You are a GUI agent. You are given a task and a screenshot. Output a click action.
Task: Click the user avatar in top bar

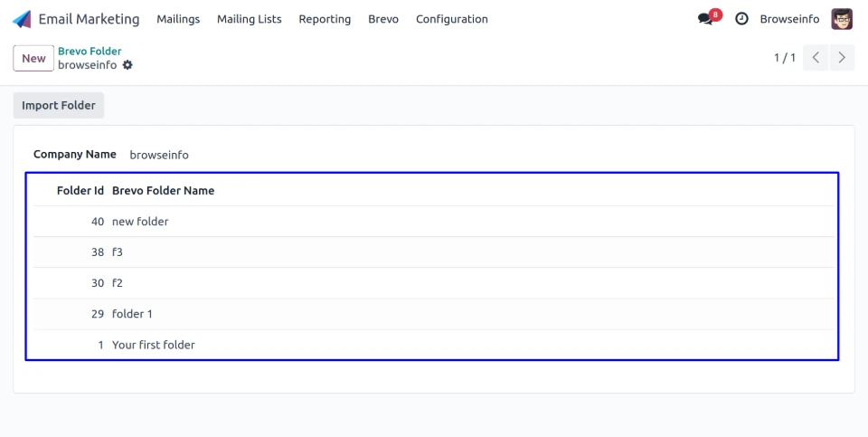pyautogui.click(x=842, y=19)
